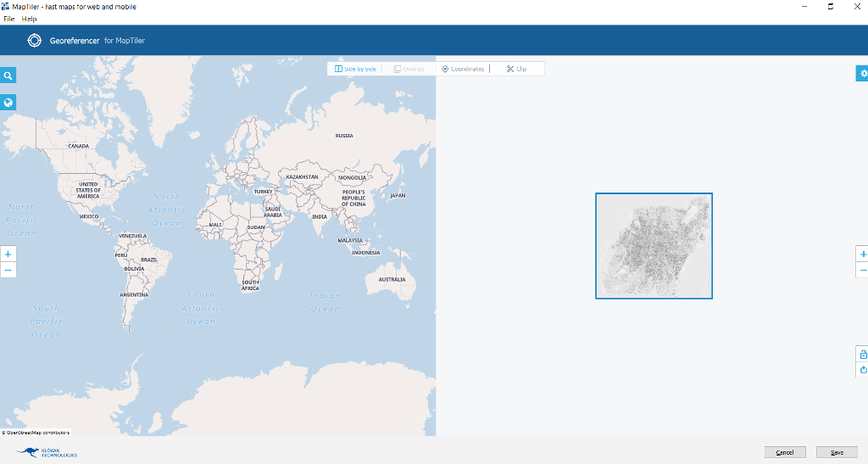Click the North Atlantic Ocean label
This screenshot has width=868, height=464.
coord(167,210)
